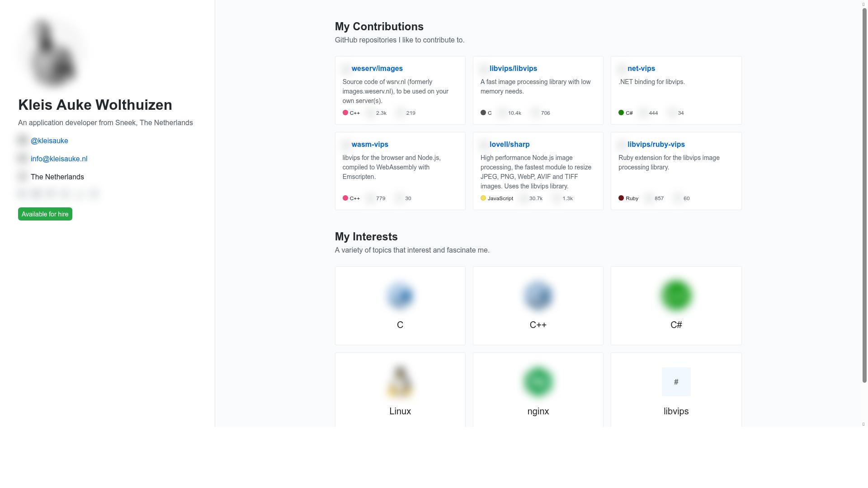This screenshot has height=488, width=868.
Task: Click the C interest icon
Action: (400, 296)
